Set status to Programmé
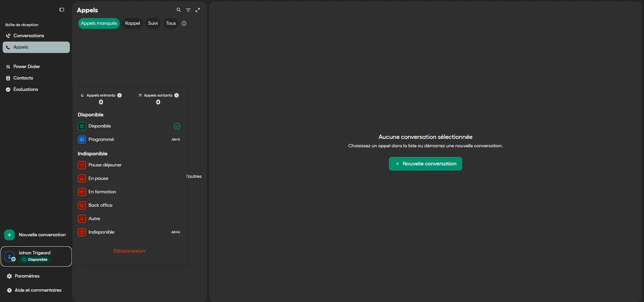 [130, 140]
